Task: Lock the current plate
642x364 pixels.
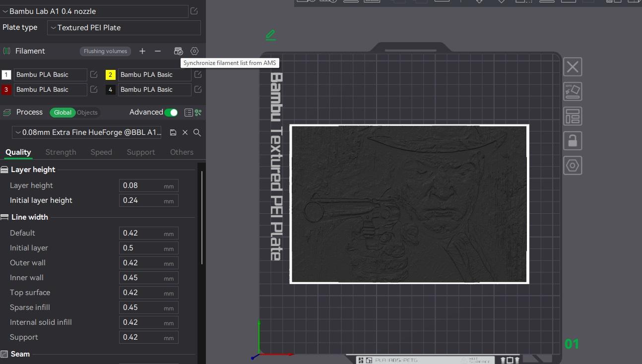Action: point(573,141)
